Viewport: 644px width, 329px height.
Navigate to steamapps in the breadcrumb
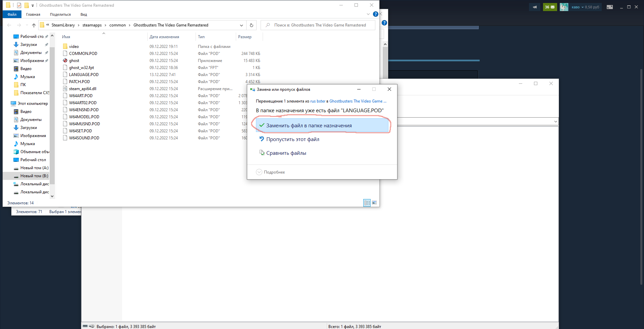point(92,25)
